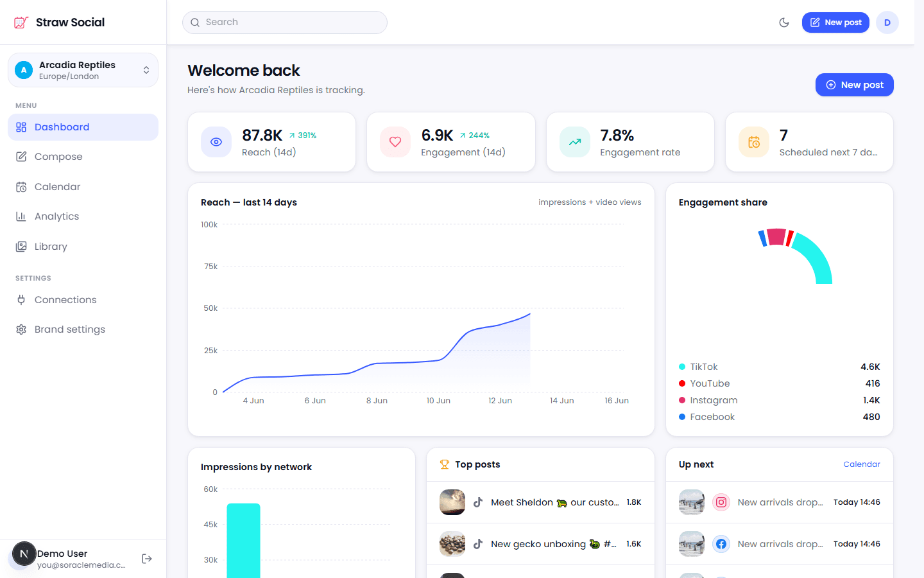Image resolution: width=924 pixels, height=578 pixels.
Task: Click the TikTok cyan legend dot
Action: 682,367
